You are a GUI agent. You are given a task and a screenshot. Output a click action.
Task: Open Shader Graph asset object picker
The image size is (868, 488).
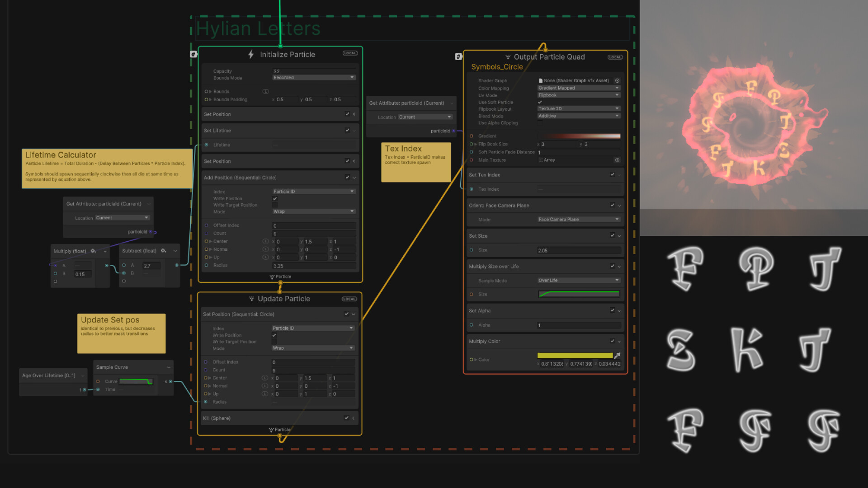[x=617, y=81]
